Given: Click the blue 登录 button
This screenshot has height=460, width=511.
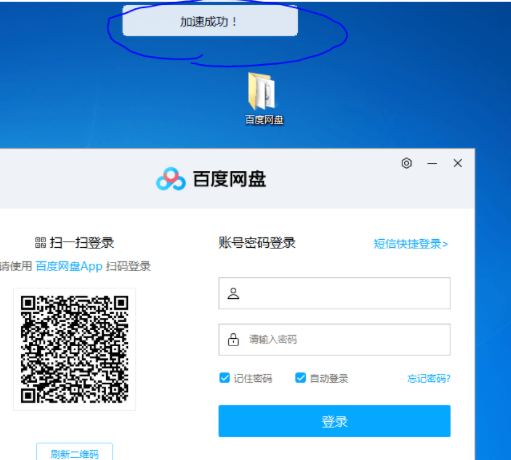Looking at the screenshot, I should [x=334, y=421].
